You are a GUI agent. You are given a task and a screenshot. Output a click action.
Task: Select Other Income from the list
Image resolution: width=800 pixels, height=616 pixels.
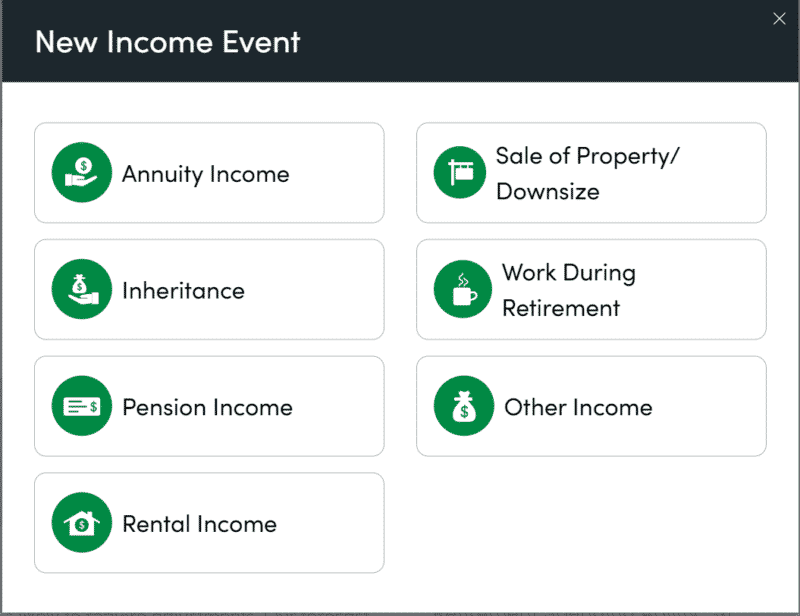[590, 407]
